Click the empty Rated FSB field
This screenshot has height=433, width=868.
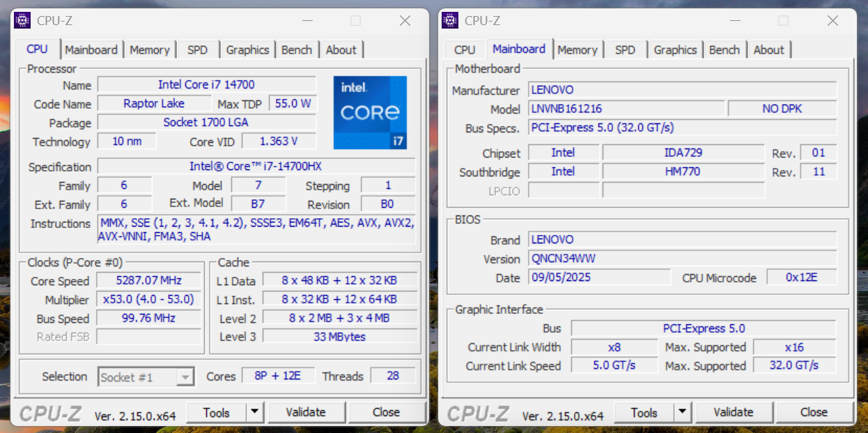pos(148,337)
